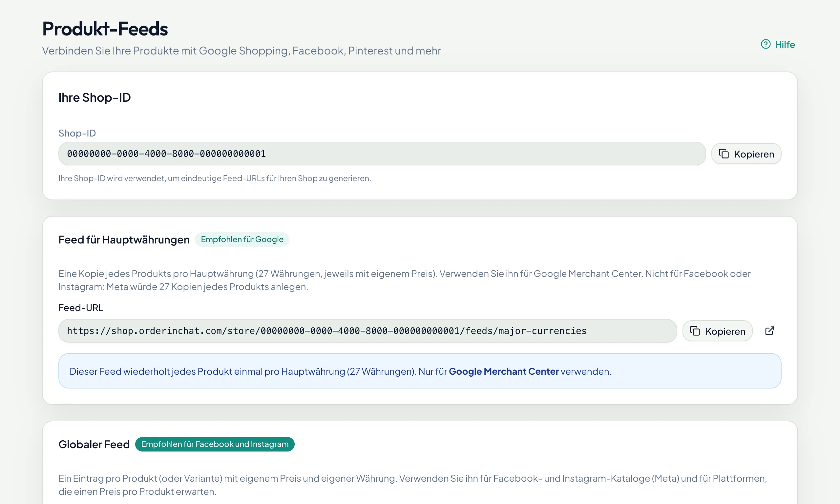The width and height of the screenshot is (840, 504).
Task: Click the major-currencies Feed-URL field
Action: pos(368,331)
